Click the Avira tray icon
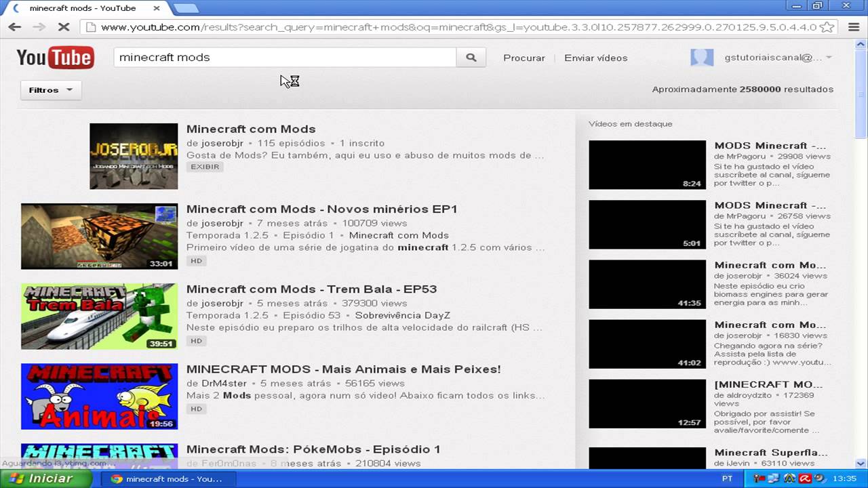Viewport: 868px width, 488px height. click(804, 479)
